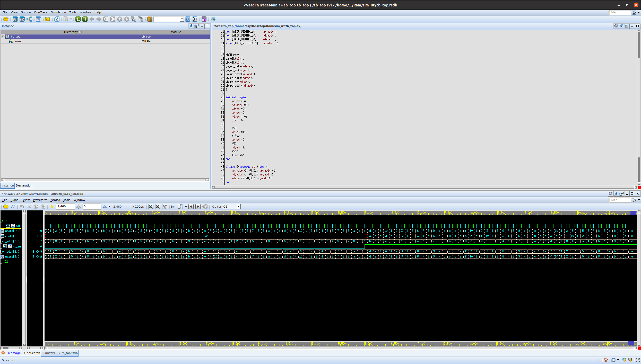Open the Signal menu in waveform
The height and width of the screenshot is (364, 641).
[x=14, y=200]
